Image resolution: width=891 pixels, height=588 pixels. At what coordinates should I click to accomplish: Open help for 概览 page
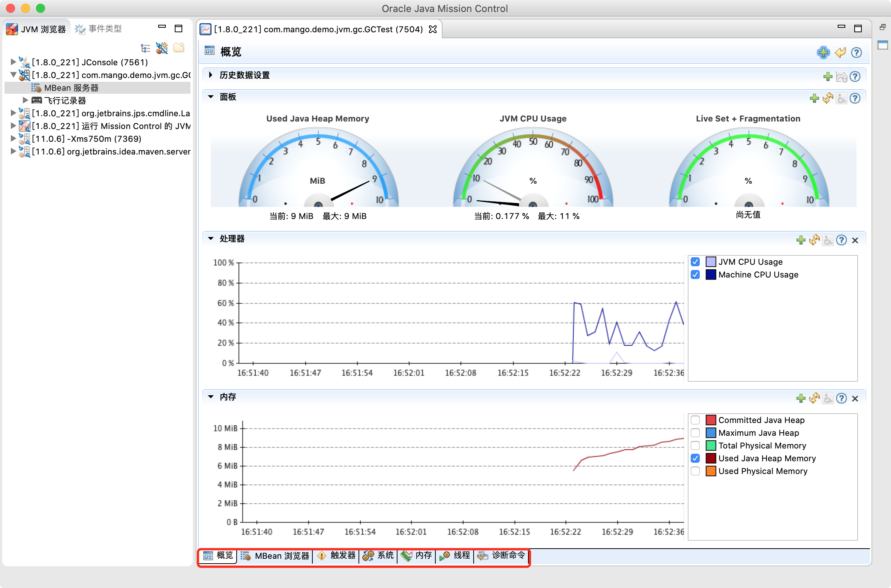coord(856,52)
